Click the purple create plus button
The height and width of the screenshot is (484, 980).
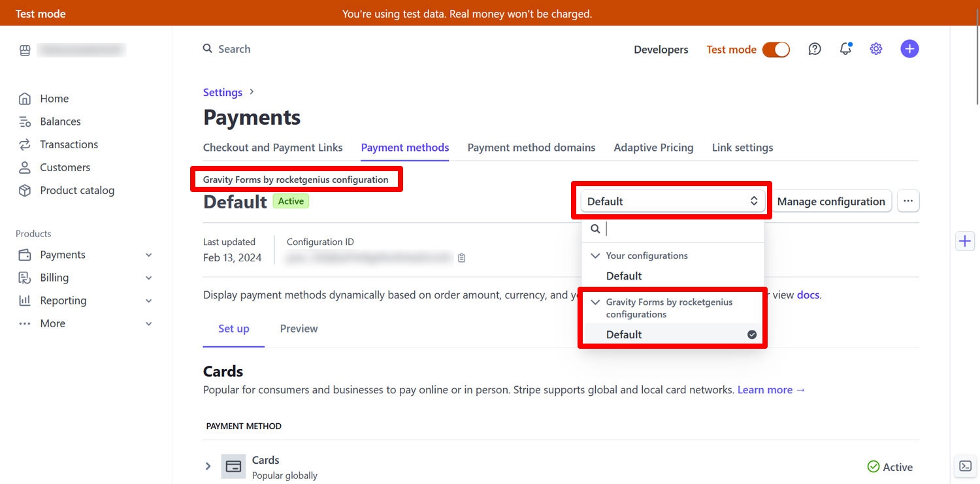coord(909,49)
